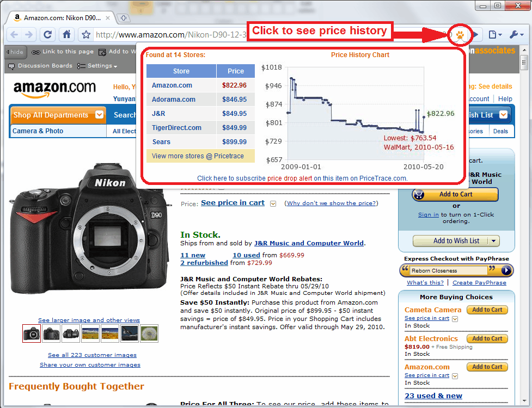Open the 2 refurbished offers link

click(204, 263)
